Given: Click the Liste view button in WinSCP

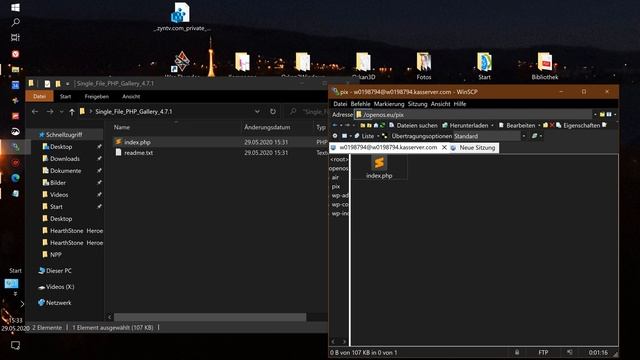Looking at the screenshot, I should (x=364, y=136).
